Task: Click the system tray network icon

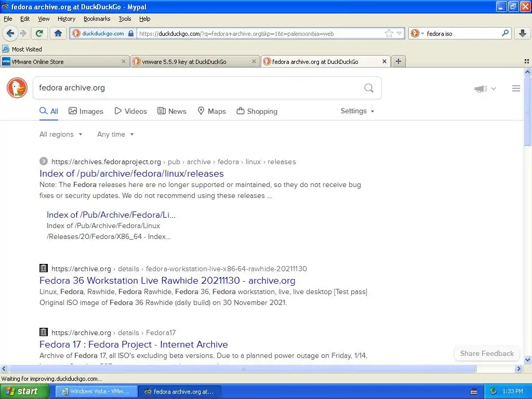Action: pos(494,392)
